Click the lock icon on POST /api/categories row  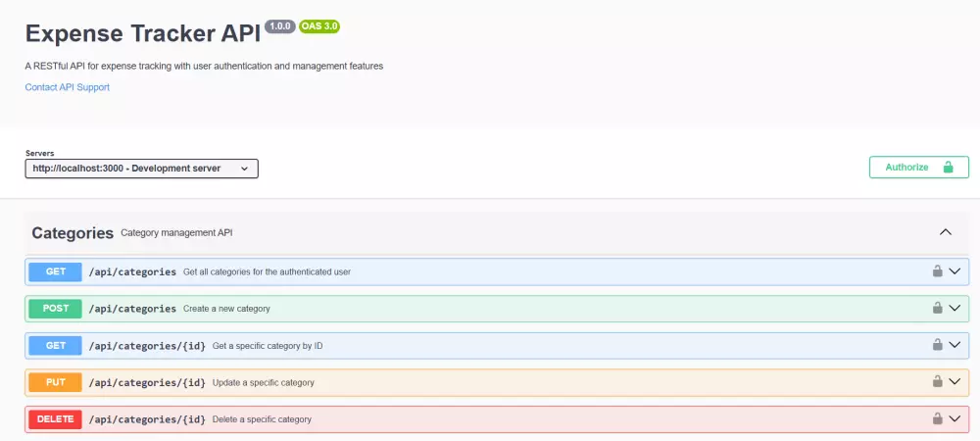[x=937, y=308]
